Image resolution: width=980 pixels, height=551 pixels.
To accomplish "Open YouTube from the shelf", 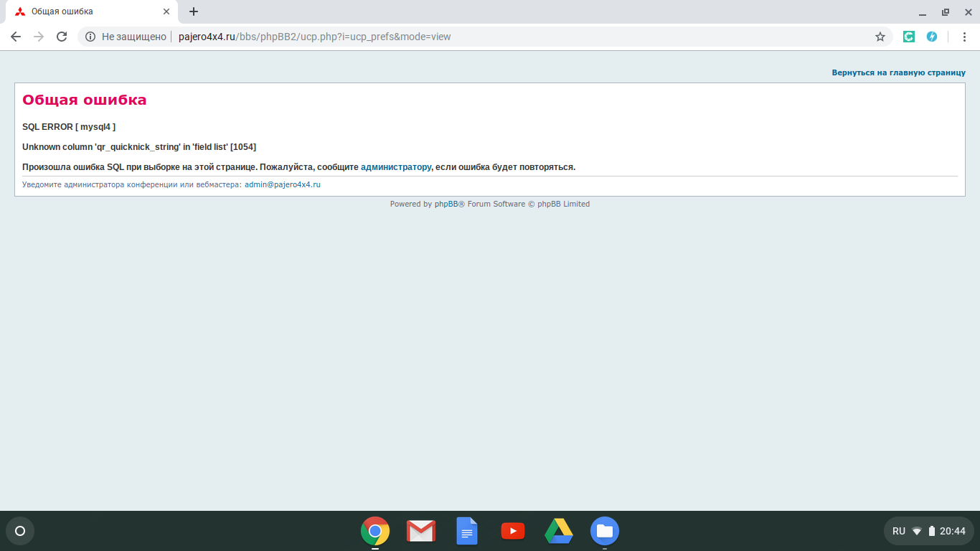I will point(513,531).
